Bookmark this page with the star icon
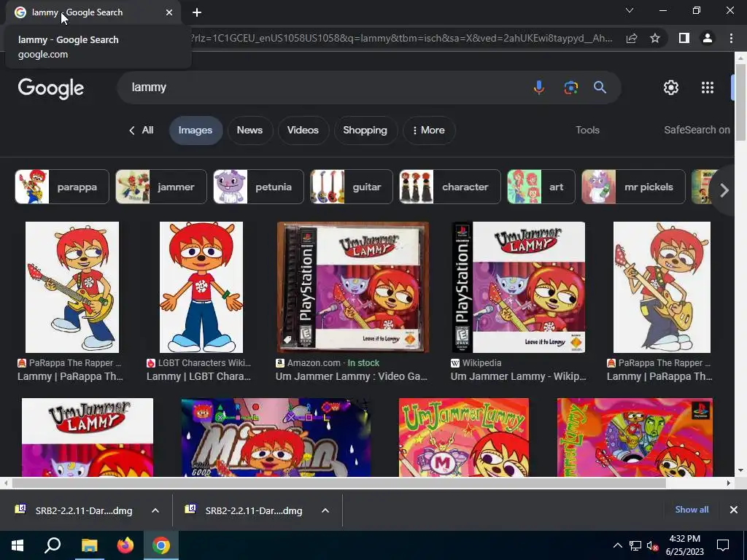This screenshot has width=747, height=560. (x=655, y=38)
